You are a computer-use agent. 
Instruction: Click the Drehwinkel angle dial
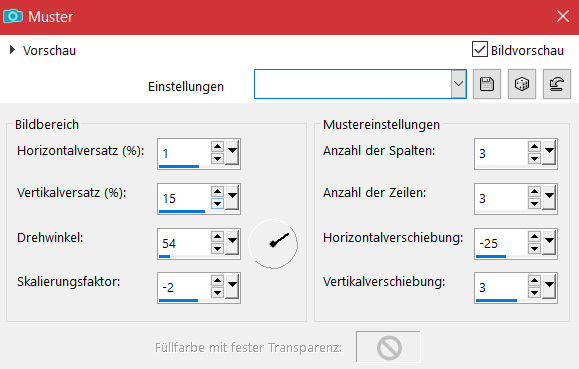point(274,244)
